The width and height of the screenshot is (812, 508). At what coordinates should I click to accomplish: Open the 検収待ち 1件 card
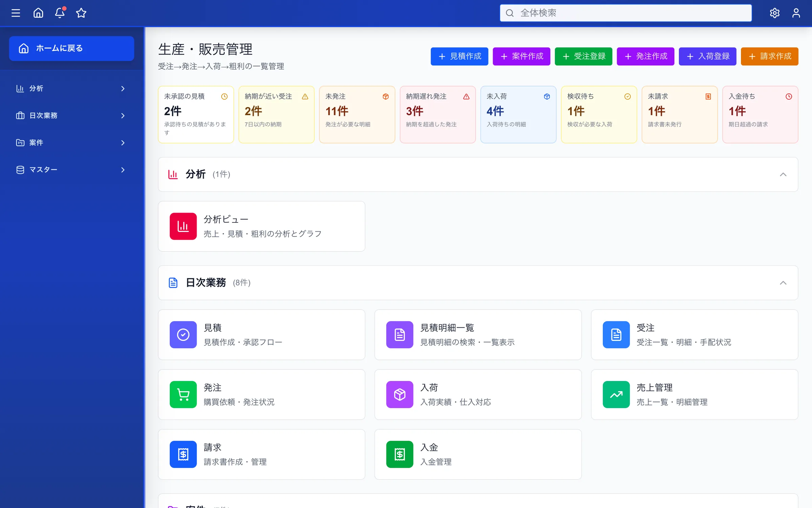(x=599, y=114)
